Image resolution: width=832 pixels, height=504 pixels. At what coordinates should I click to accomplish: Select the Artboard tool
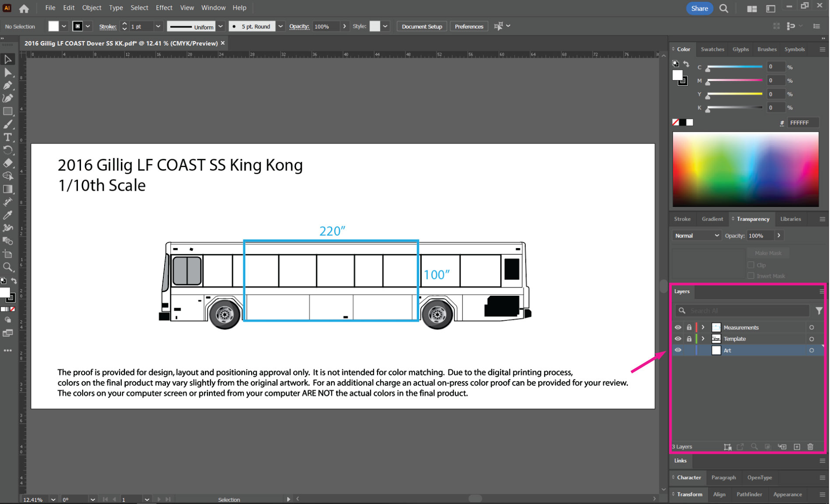point(8,253)
